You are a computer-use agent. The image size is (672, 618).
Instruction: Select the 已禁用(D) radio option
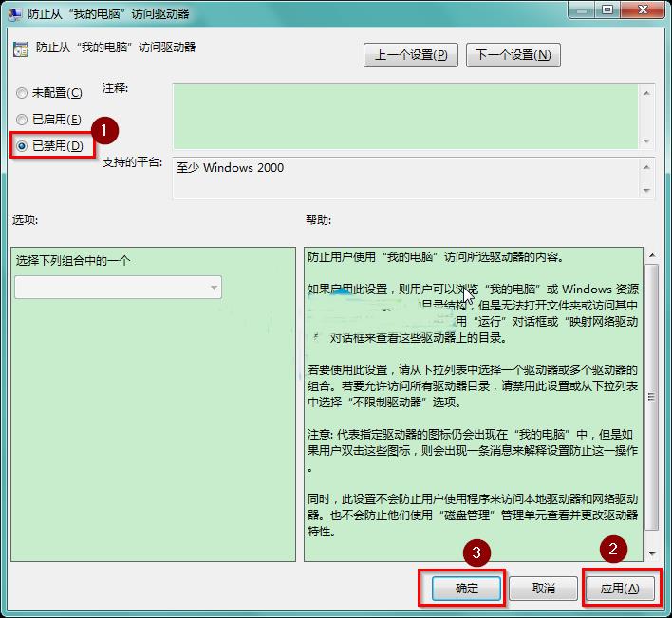23,146
